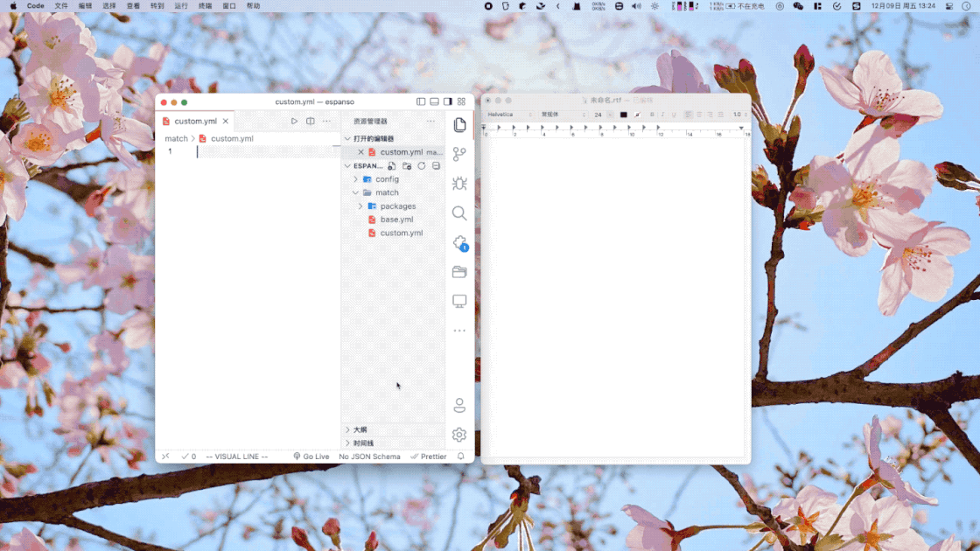
Task: Click the Run file play icon
Action: tap(294, 122)
